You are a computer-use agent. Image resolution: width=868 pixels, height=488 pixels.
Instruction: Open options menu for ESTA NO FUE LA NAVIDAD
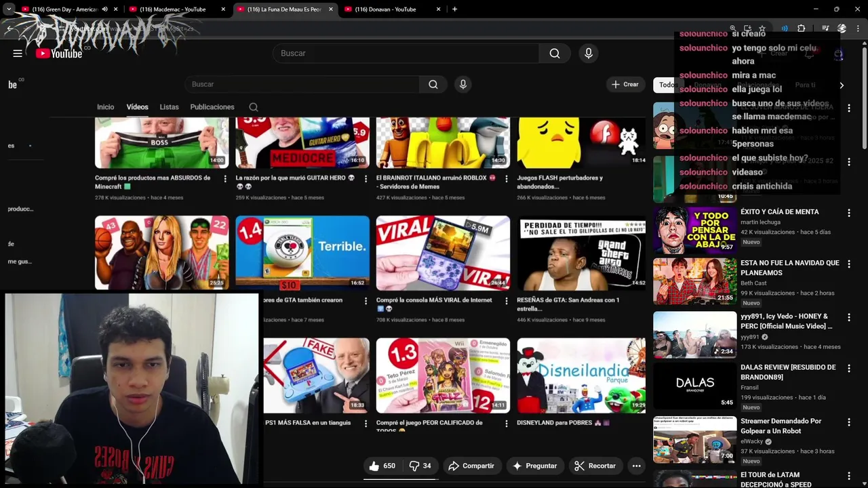click(x=848, y=264)
